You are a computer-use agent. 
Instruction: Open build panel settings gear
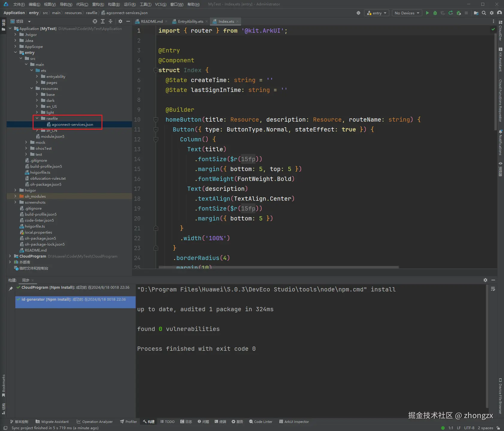click(485, 280)
